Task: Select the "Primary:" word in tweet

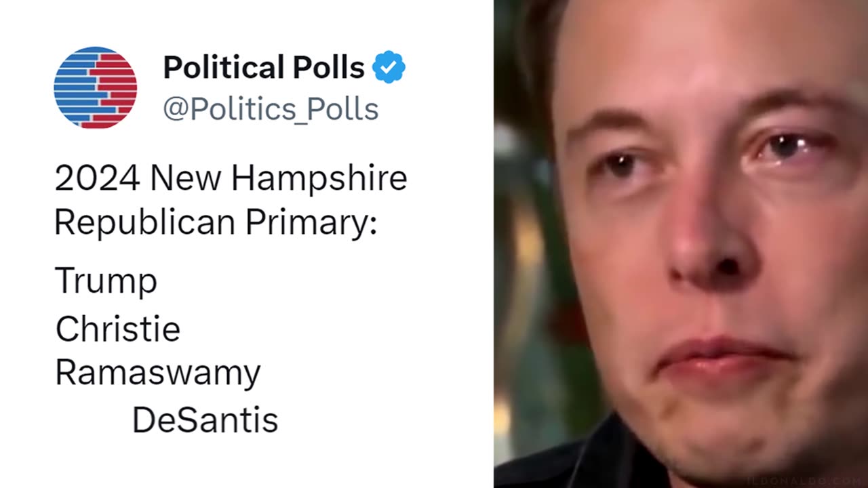Action: point(311,223)
